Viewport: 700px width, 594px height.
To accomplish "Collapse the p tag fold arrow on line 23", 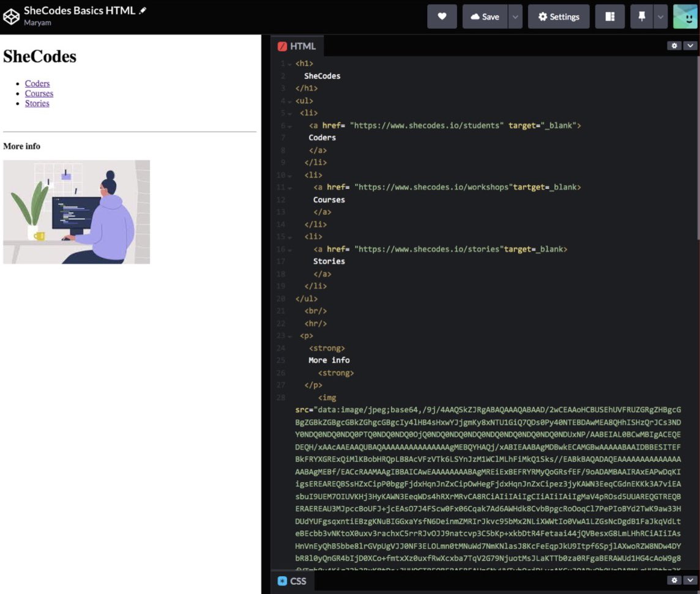I will 289,336.
